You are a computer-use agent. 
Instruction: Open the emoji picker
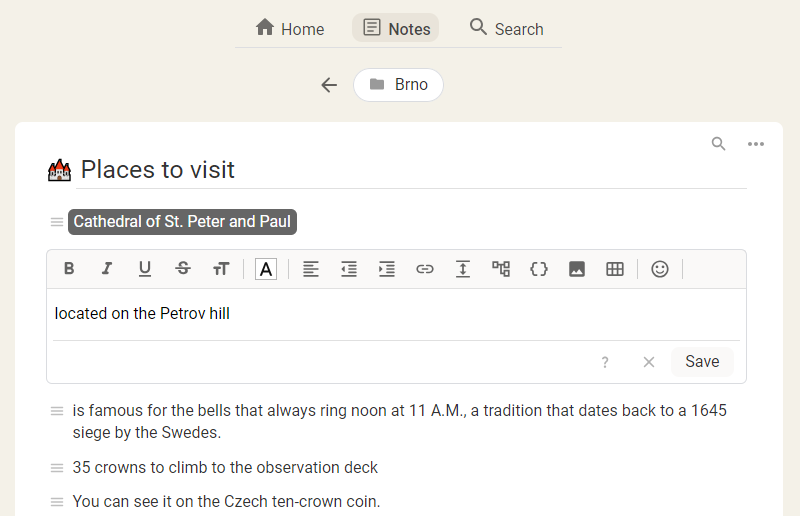660,269
